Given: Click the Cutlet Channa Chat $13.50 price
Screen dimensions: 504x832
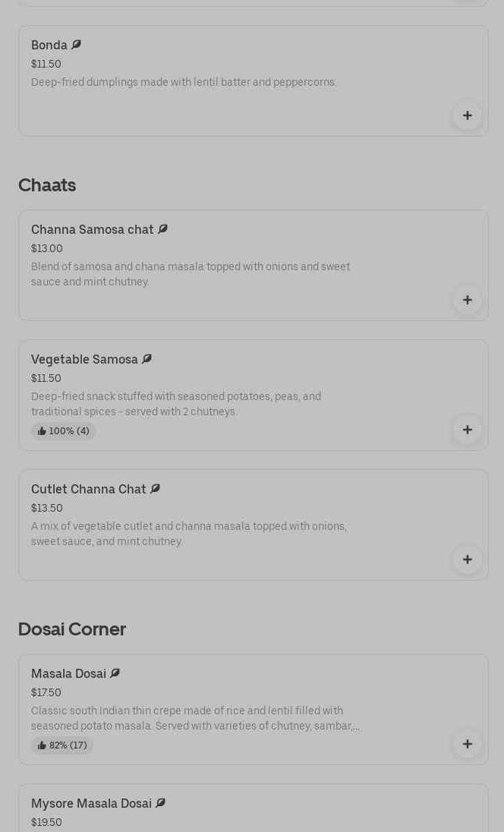Looking at the screenshot, I should tap(47, 508).
